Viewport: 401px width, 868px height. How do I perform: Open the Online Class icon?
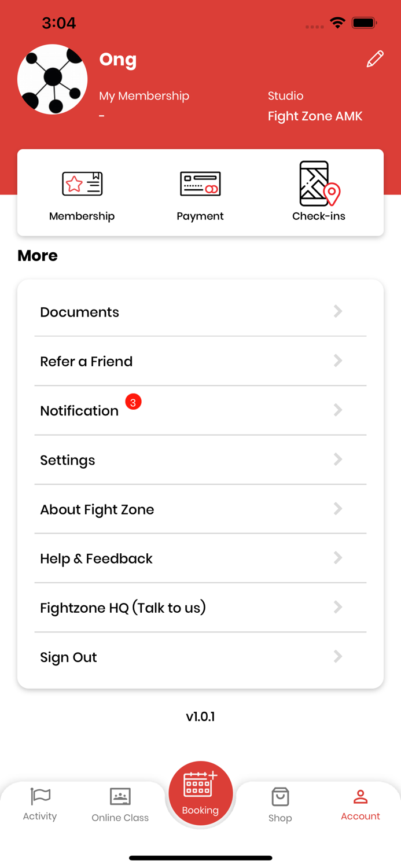[120, 796]
